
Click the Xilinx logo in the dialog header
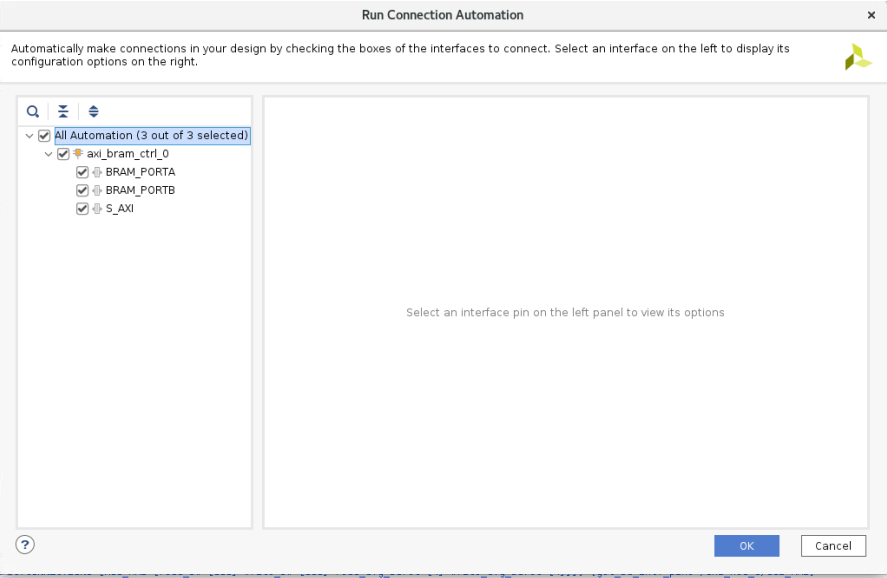[x=856, y=55]
